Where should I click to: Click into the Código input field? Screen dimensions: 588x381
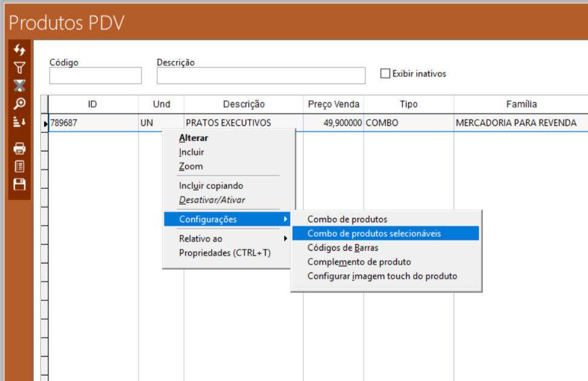(x=95, y=76)
